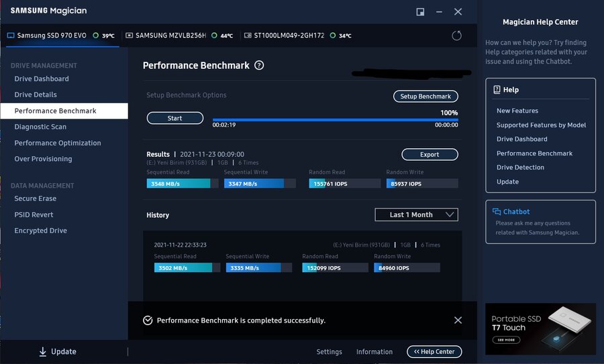Open Supported Features by Model help topic
Viewport: 604px width, 364px height.
[541, 125]
